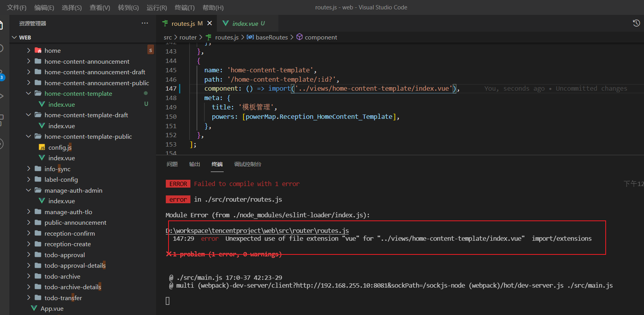This screenshot has width=644, height=315.
Task: Click the component cube icon in breadcrumb
Action: click(x=300, y=37)
